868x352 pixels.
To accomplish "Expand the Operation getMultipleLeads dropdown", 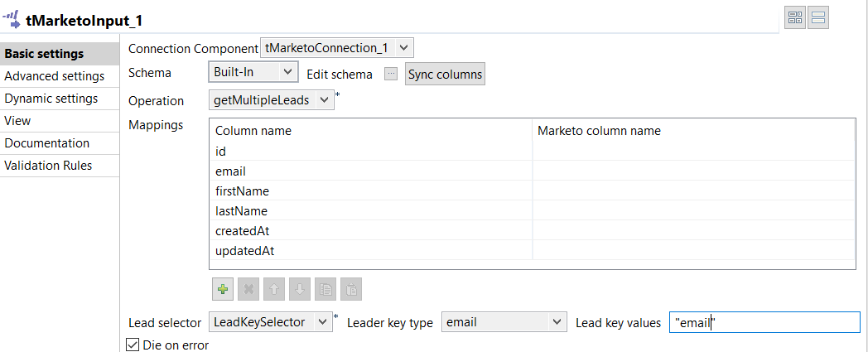I will point(272,100).
